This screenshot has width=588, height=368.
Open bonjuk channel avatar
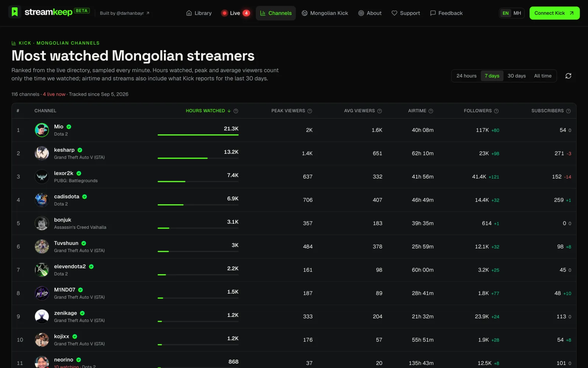pos(42,223)
